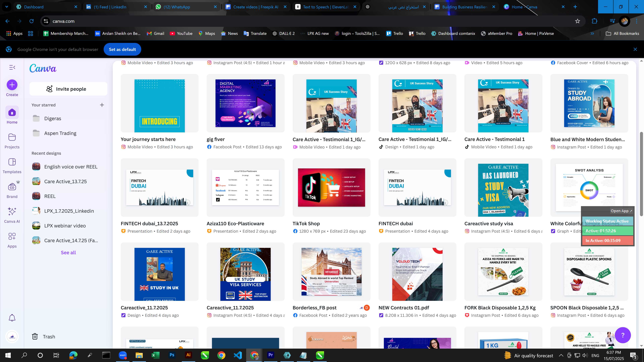The height and width of the screenshot is (362, 644).
Task: Show hidden system tray icons
Action: click(561, 355)
